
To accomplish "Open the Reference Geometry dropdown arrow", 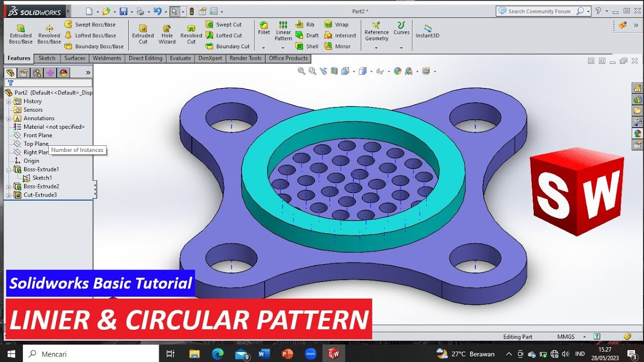I will click(376, 48).
